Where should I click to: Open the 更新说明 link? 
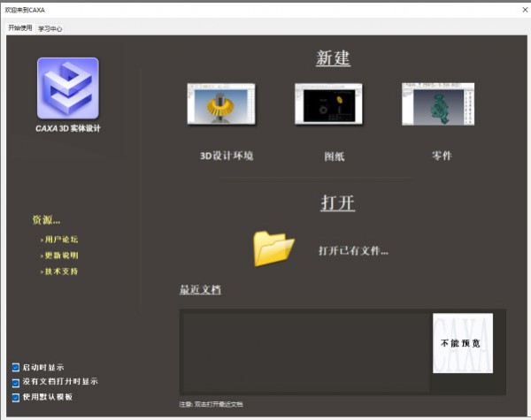[59, 256]
